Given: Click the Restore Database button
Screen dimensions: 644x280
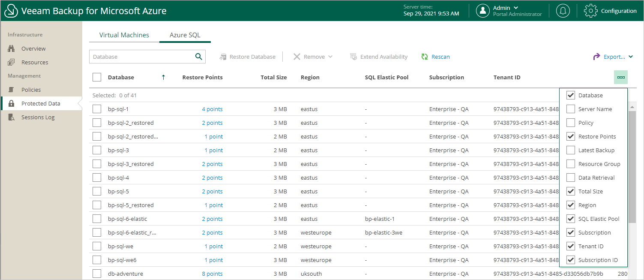Looking at the screenshot, I should (x=247, y=57).
